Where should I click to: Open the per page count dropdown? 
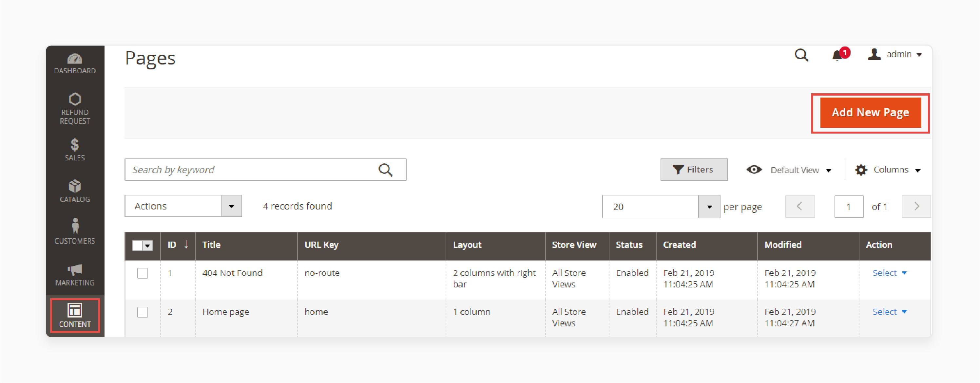click(661, 207)
